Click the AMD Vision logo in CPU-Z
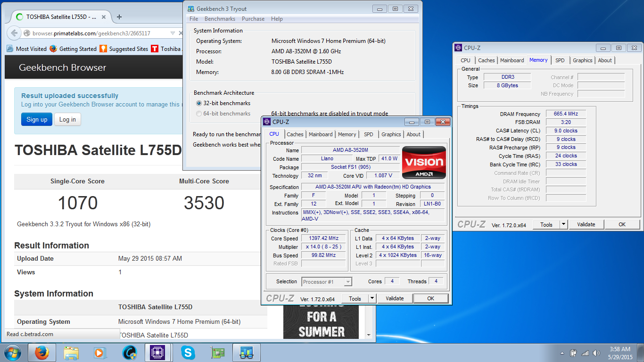This screenshot has width=644, height=362. pos(424,163)
